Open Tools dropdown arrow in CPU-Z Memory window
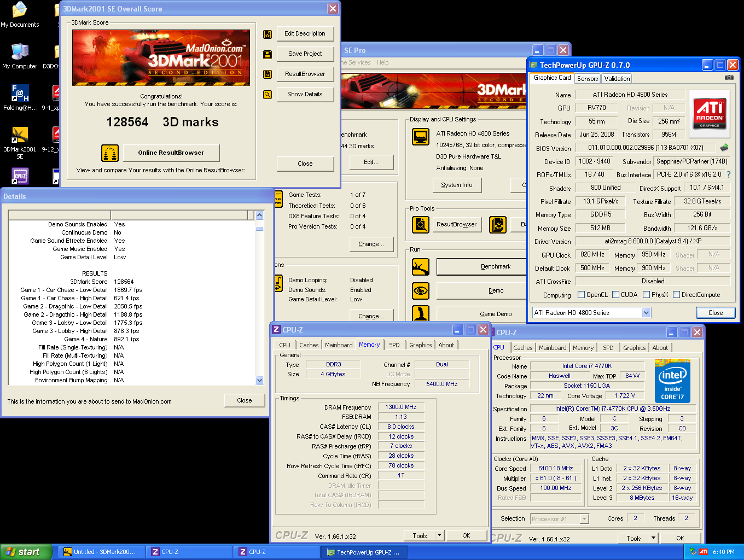744x560 pixels. pos(439,535)
